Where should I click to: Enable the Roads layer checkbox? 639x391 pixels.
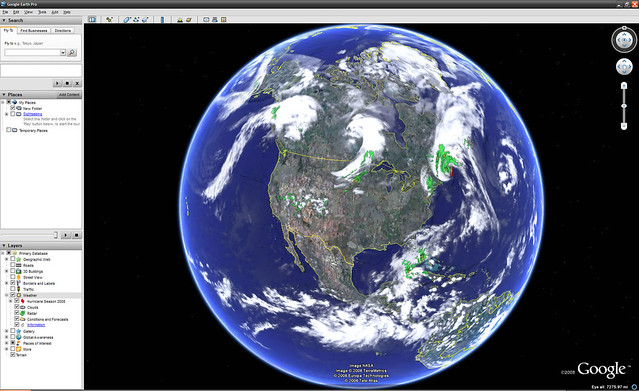[x=13, y=265]
